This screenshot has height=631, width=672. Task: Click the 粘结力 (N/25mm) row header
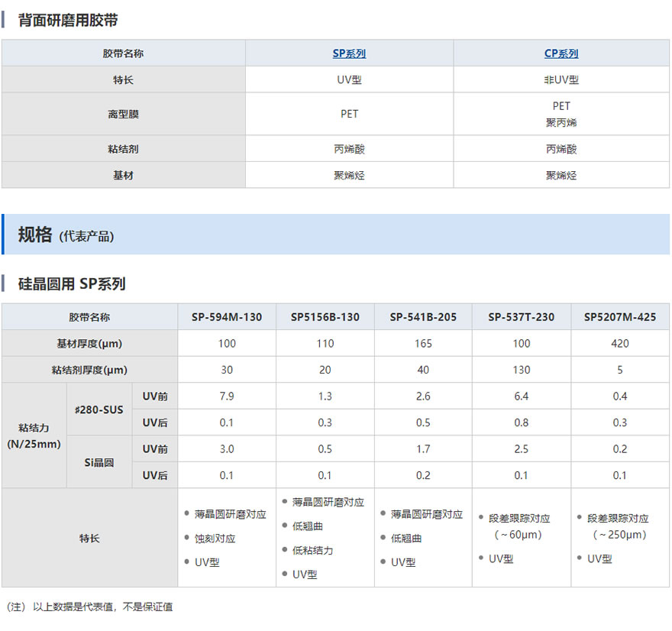tap(34, 435)
